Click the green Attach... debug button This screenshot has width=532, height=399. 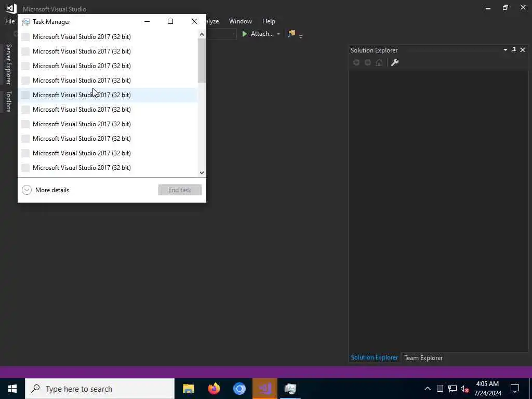[x=258, y=34]
